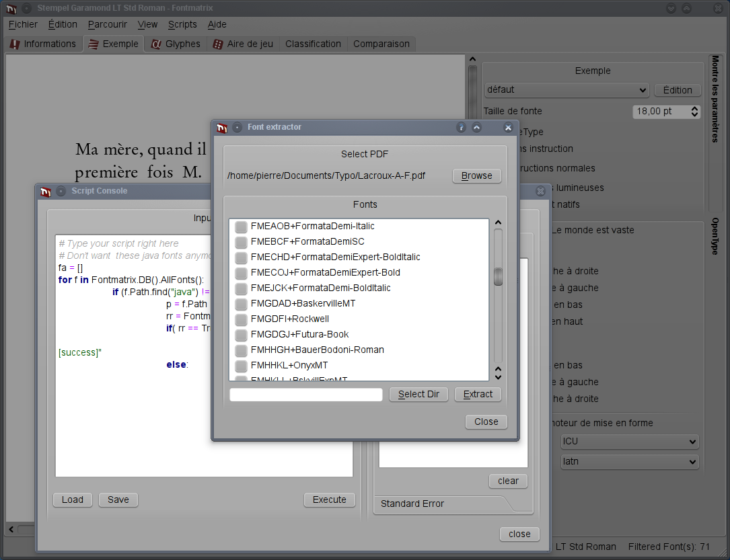Click clear button in Script Console output
730x560 pixels.
[508, 481]
